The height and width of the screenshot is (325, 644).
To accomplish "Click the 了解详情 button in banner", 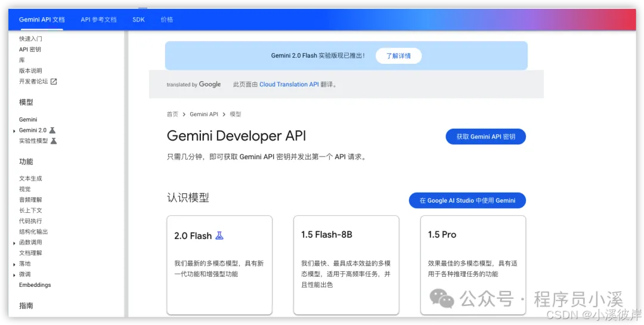I will 398,56.
